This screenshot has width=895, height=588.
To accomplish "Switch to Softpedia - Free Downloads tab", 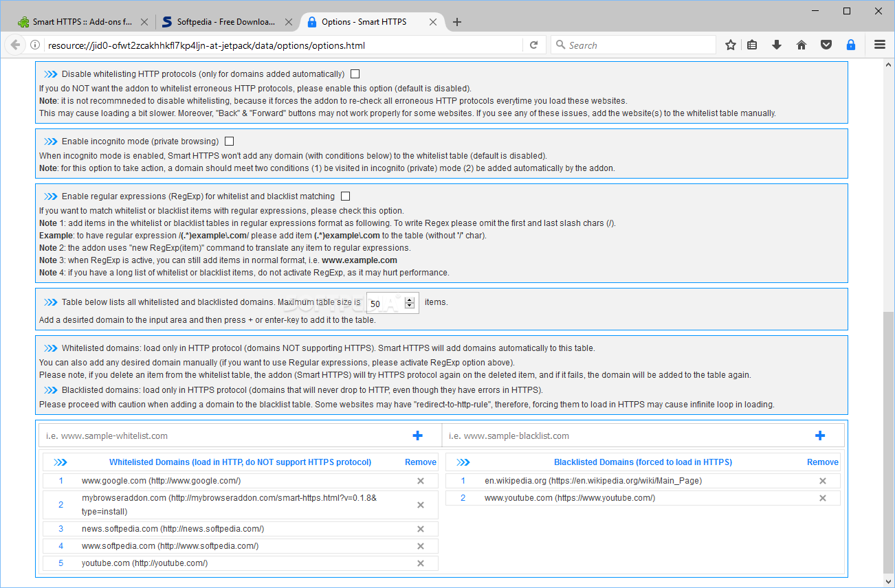I will pos(227,22).
